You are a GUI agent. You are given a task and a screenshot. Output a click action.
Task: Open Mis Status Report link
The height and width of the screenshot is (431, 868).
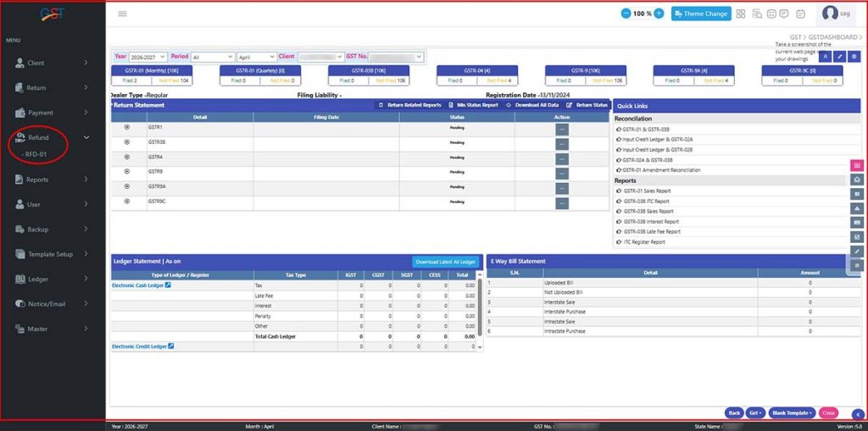tap(473, 105)
